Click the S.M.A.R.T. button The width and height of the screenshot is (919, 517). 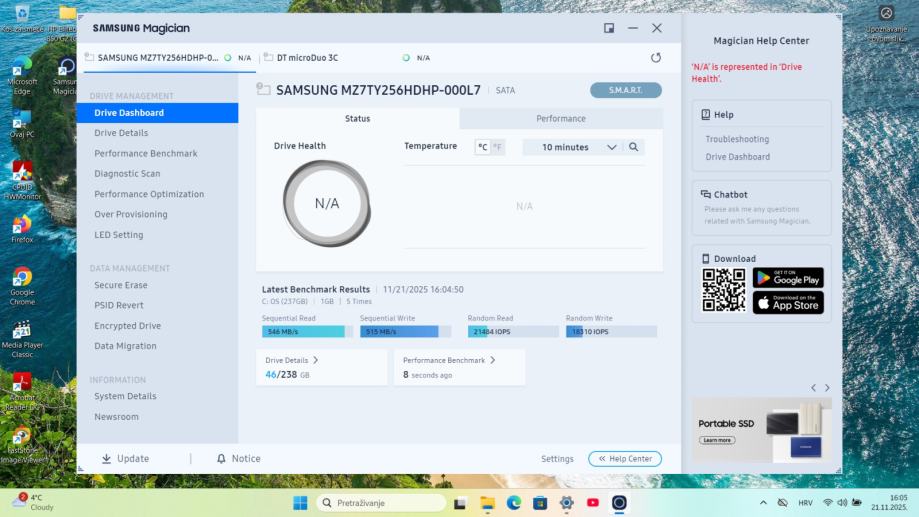(x=626, y=90)
